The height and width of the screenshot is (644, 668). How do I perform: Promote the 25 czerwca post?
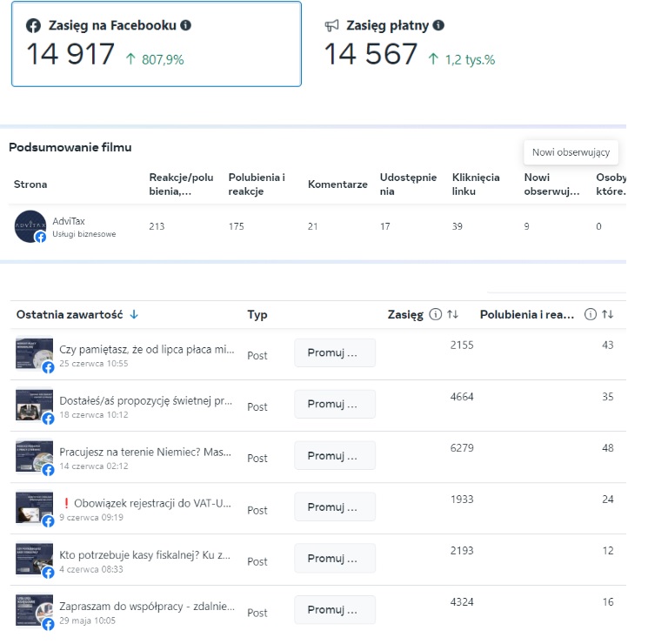pyautogui.click(x=335, y=353)
